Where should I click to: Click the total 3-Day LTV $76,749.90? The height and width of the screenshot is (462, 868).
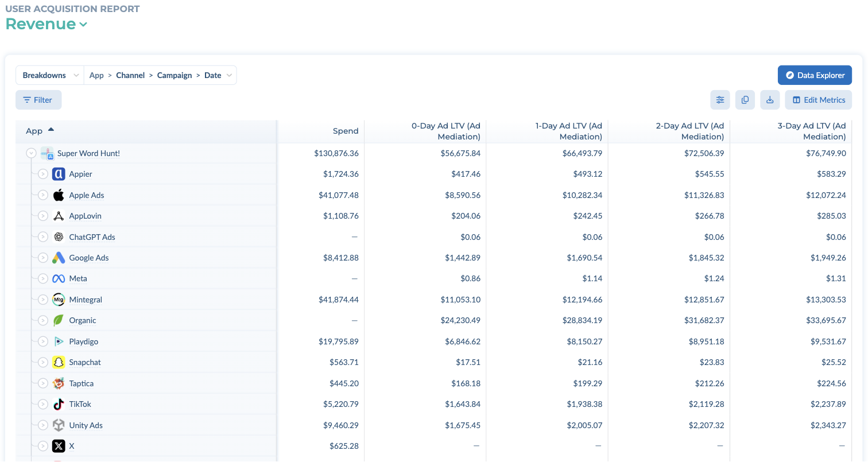point(826,154)
